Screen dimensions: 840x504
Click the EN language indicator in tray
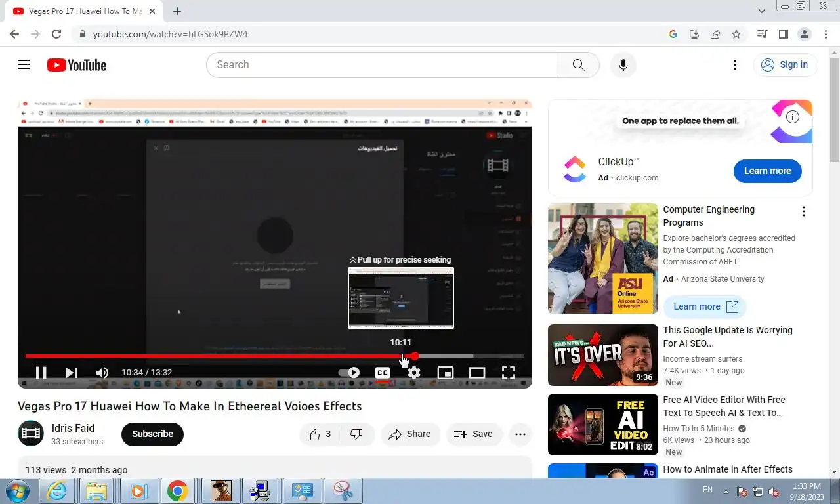pos(707,490)
